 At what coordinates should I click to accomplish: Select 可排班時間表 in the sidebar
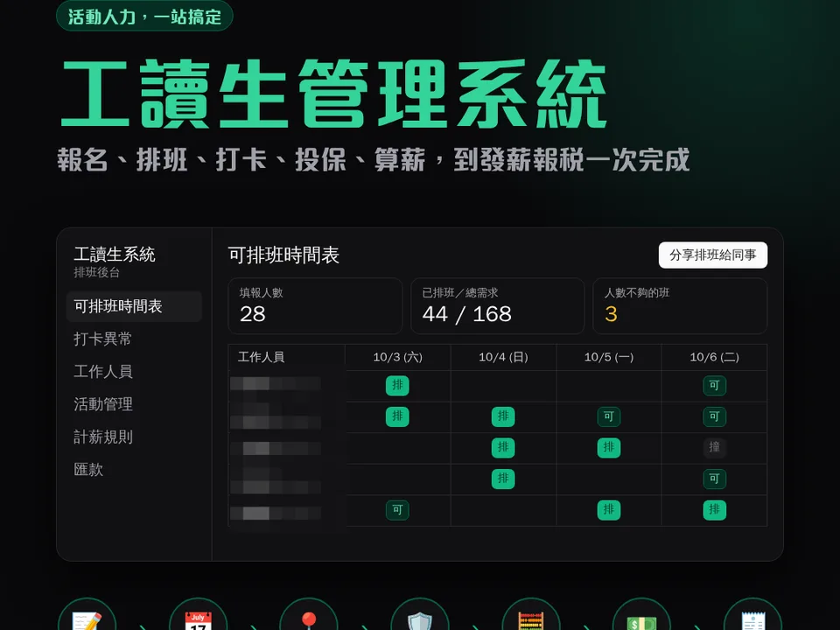coord(134,306)
